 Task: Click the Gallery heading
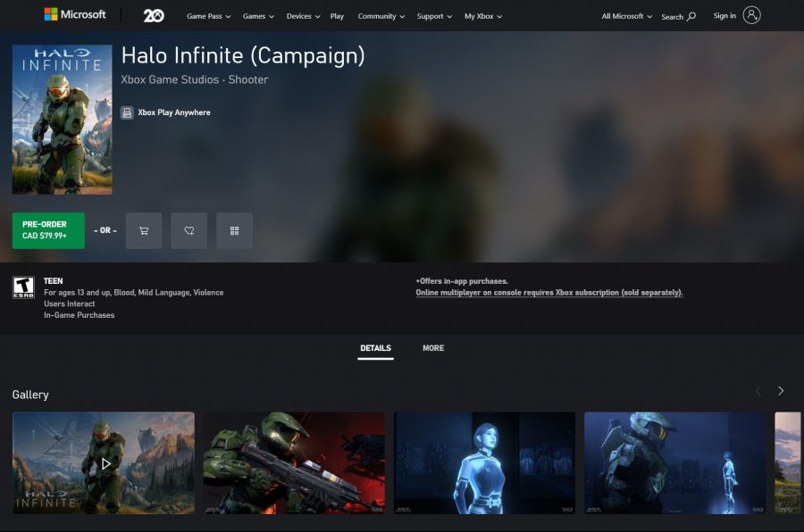(30, 395)
